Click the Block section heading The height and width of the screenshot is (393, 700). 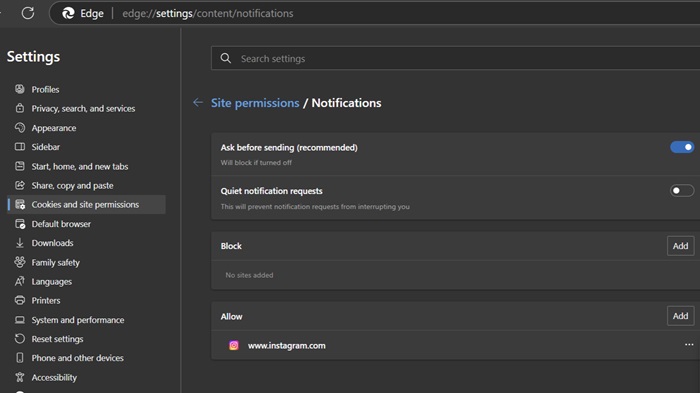coord(231,246)
